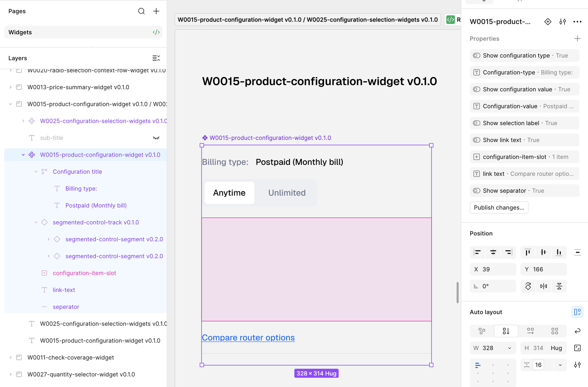Select grid auto layout option
The width and height of the screenshot is (588, 387).
pos(555,331)
